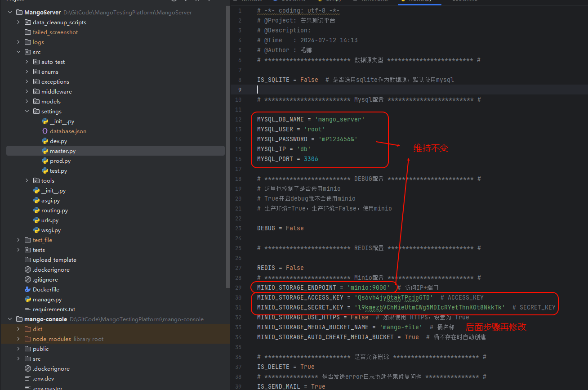588x390 pixels.
Task: Click the Python icon beside asgi.py
Action: click(36, 200)
